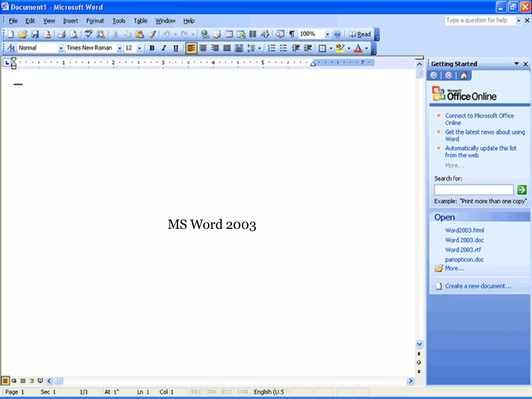
Task: Click the Print icon in toolbar
Action: coord(61,34)
